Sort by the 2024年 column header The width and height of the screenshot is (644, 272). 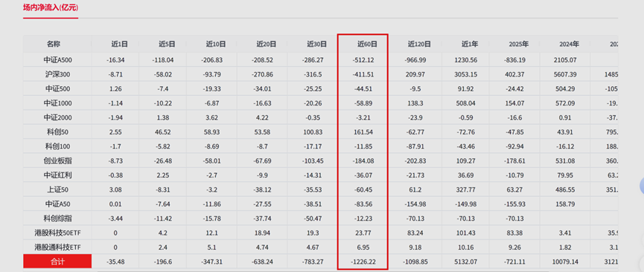[570, 44]
